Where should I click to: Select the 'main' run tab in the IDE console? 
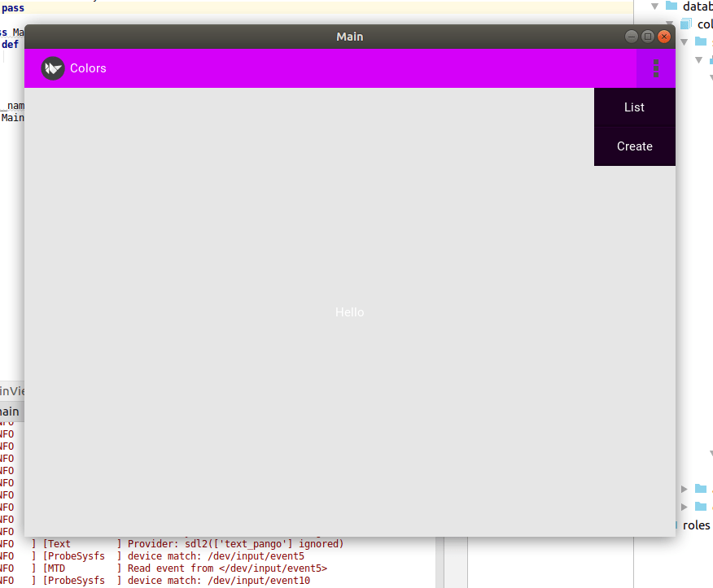coord(10,412)
